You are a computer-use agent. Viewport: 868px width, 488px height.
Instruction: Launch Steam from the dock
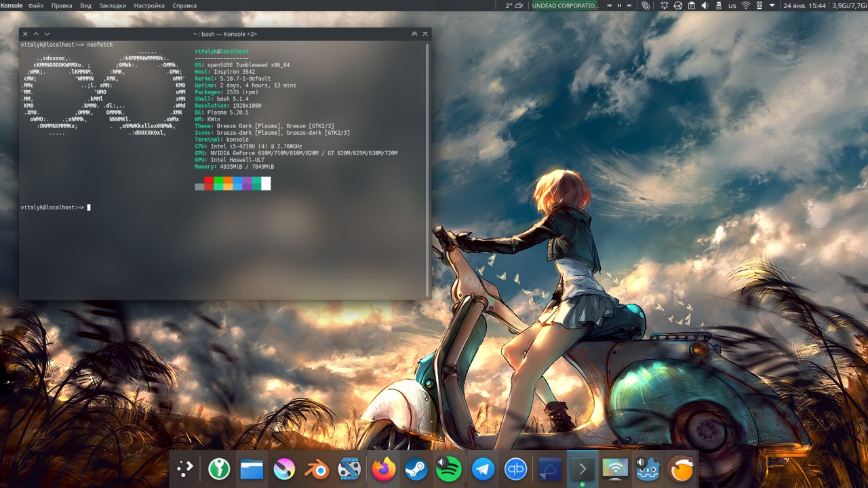(416, 469)
